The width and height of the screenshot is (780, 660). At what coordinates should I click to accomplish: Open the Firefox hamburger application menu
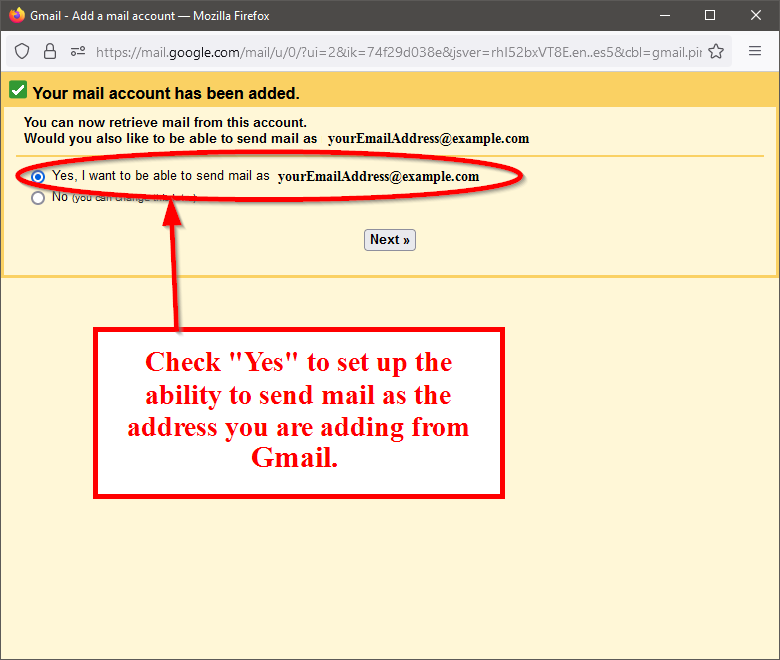(x=755, y=51)
